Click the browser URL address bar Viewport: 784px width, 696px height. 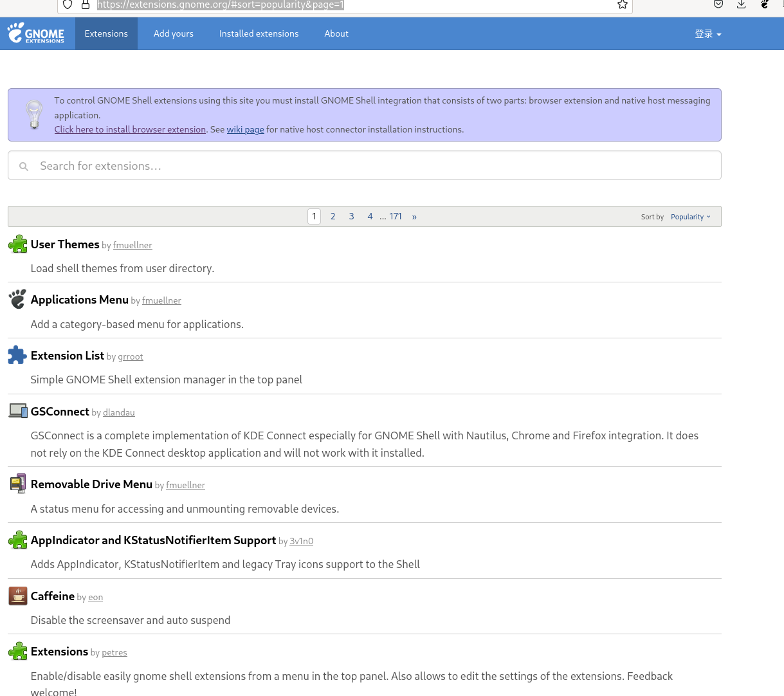click(345, 5)
